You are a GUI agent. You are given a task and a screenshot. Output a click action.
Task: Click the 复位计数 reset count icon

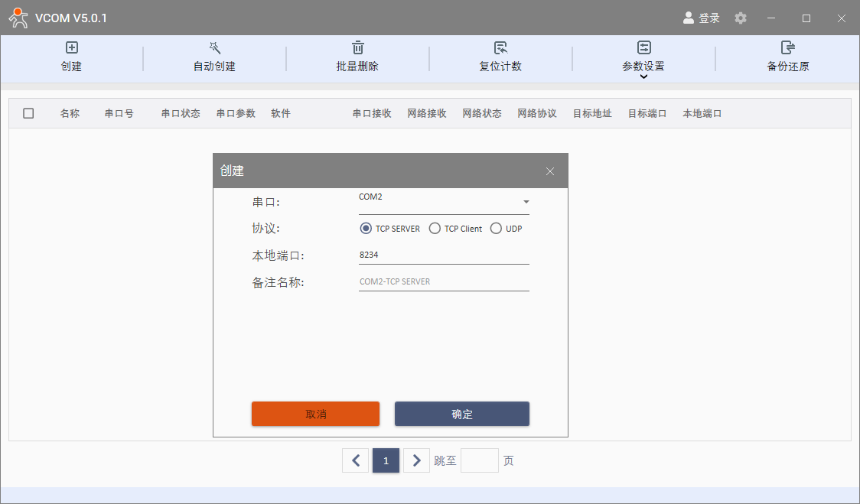pyautogui.click(x=500, y=48)
